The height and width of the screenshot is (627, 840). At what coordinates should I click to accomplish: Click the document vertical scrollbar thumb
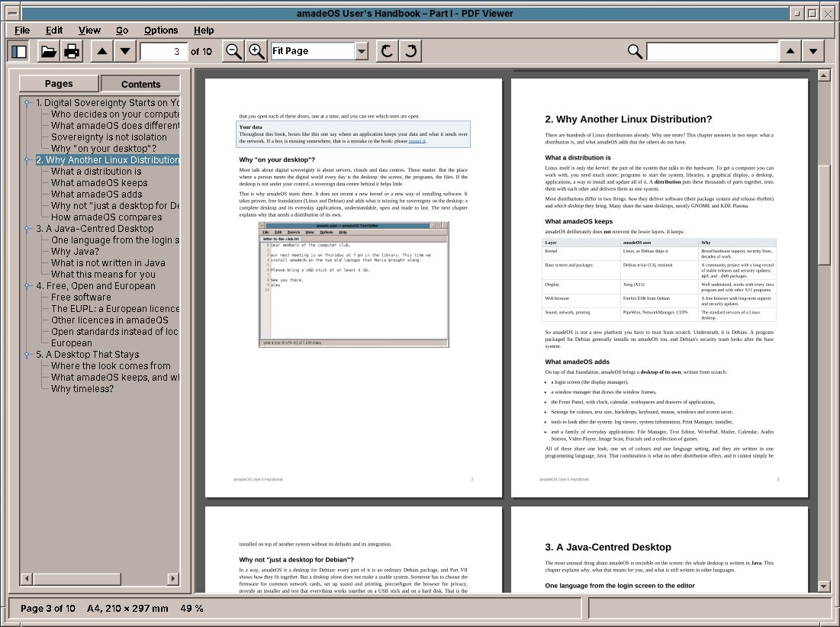click(x=824, y=214)
